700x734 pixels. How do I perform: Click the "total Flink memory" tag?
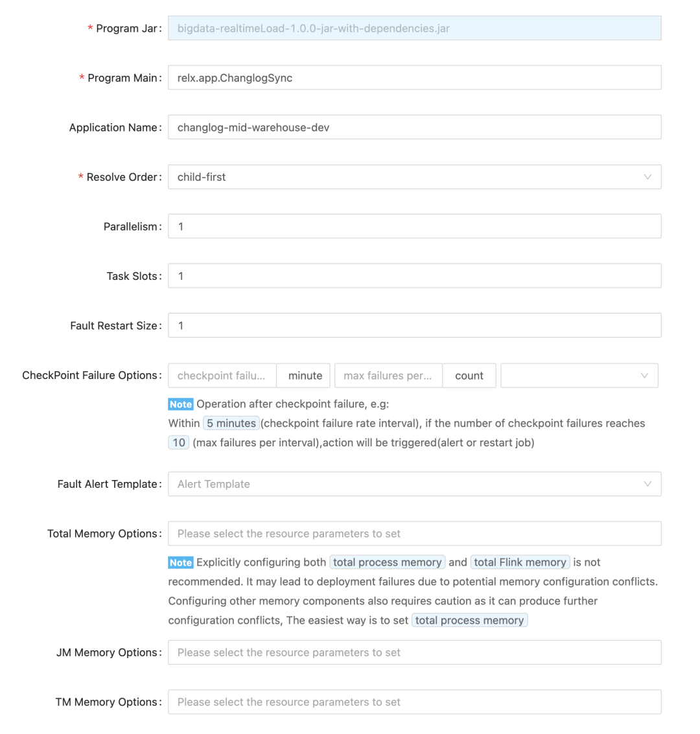[520, 562]
